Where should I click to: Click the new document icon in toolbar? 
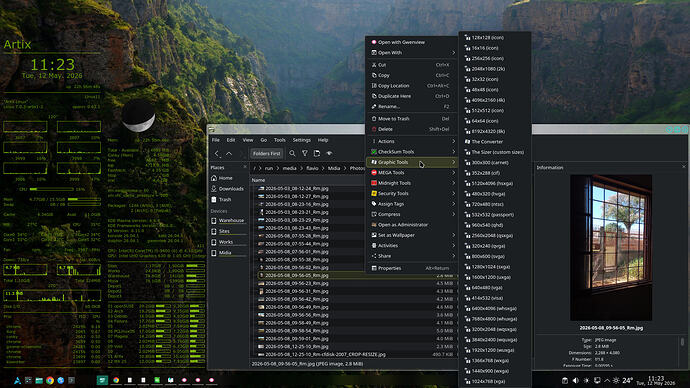[x=317, y=153]
